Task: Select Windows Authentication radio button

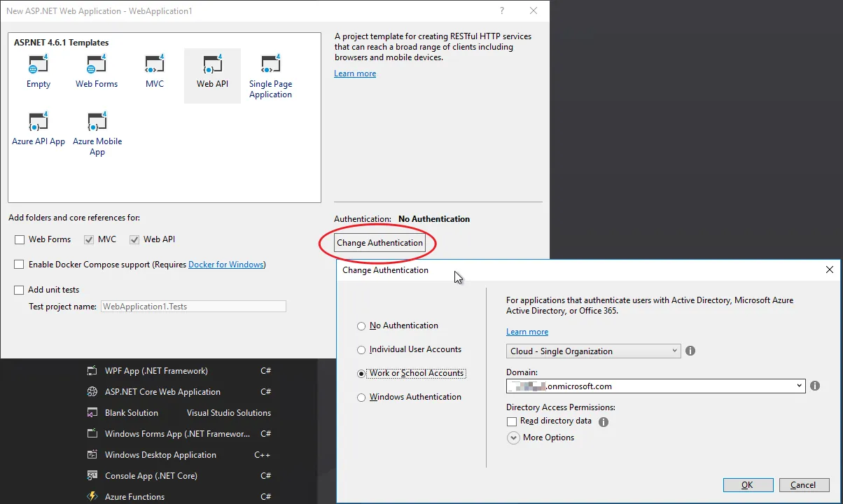Action: [x=361, y=398]
